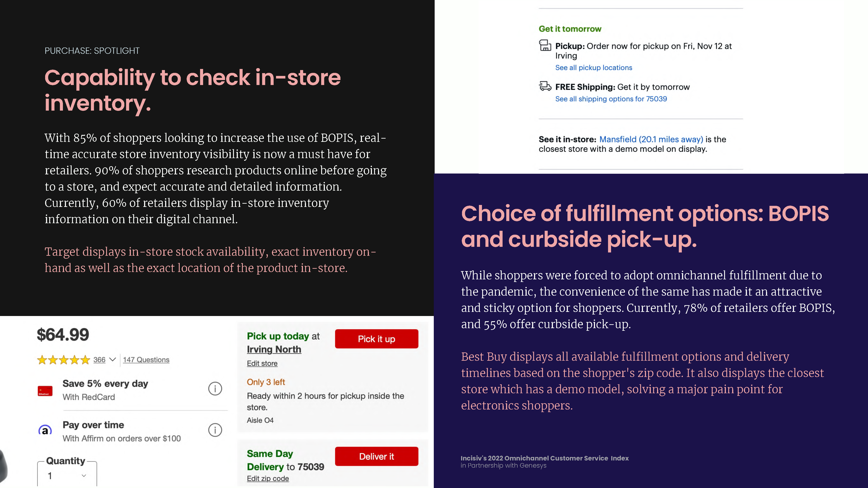Click the 366 review count link
This screenshot has width=868, height=488.
[x=99, y=360]
